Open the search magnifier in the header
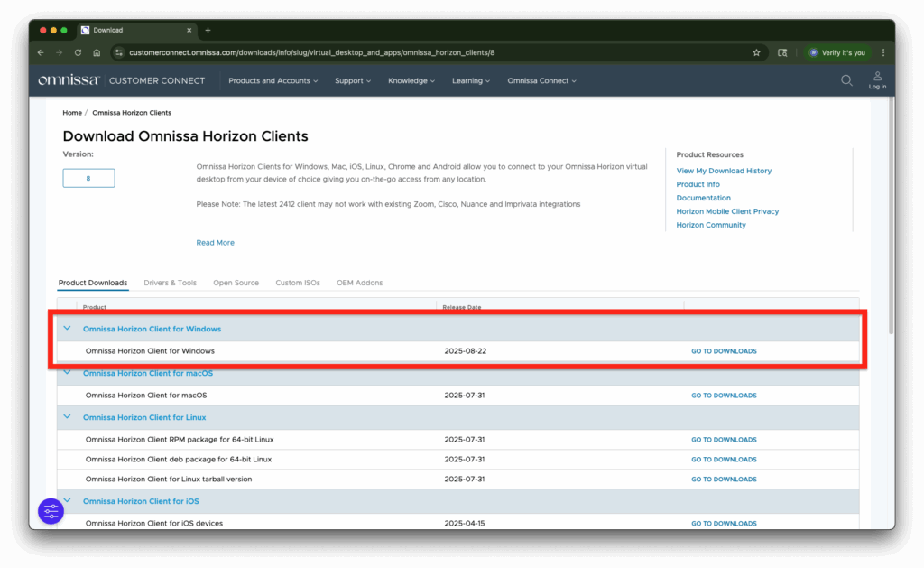 click(x=846, y=80)
